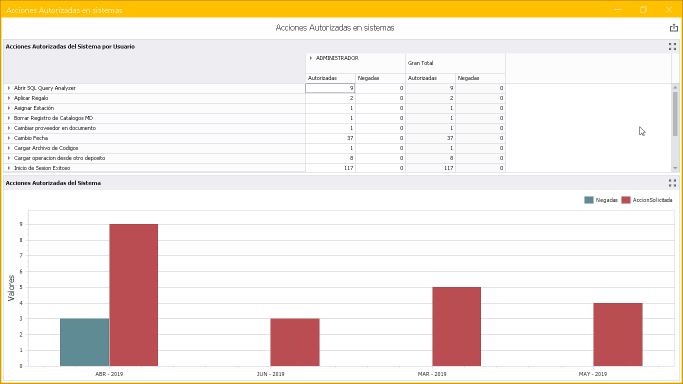
Task: Expand Cargar Archivo de Codigos row
Action: pos(9,148)
